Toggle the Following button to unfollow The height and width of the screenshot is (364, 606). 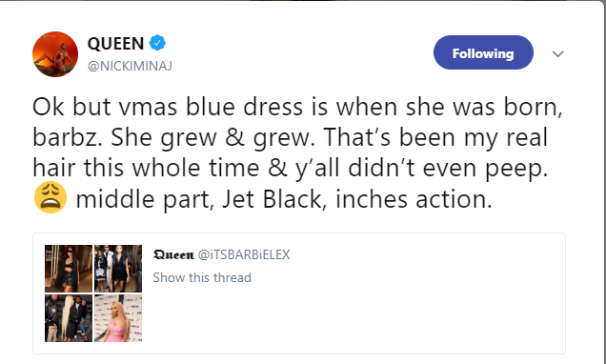point(483,52)
